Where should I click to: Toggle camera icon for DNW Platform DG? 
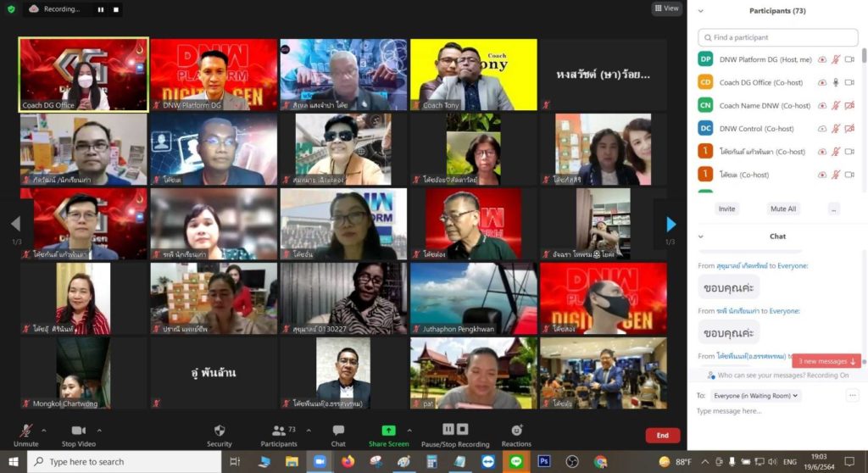[849, 59]
